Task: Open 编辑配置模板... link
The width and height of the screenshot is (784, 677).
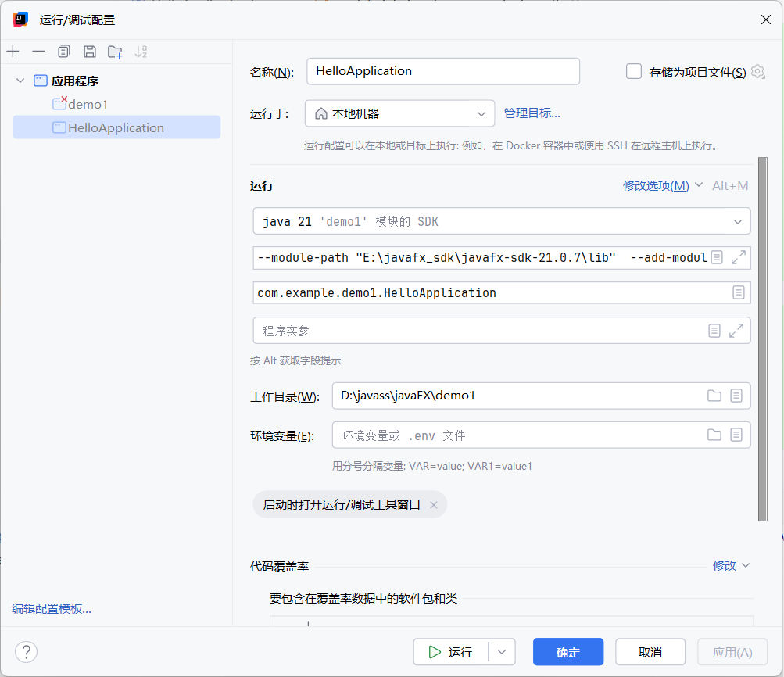Action: 52,608
